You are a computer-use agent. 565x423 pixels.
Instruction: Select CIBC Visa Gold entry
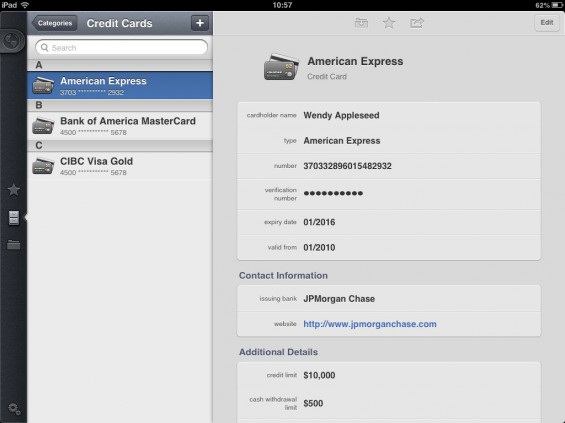click(x=120, y=166)
